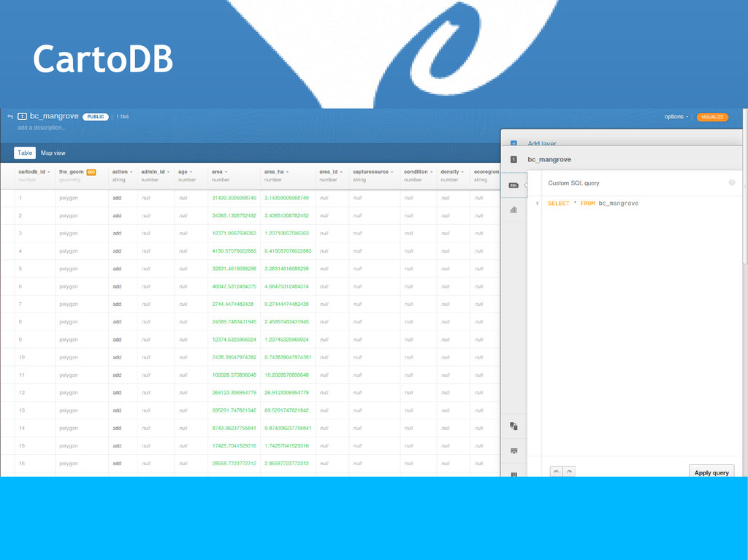748x560 pixels.
Task: Open the SQL panel icon
Action: 514,185
